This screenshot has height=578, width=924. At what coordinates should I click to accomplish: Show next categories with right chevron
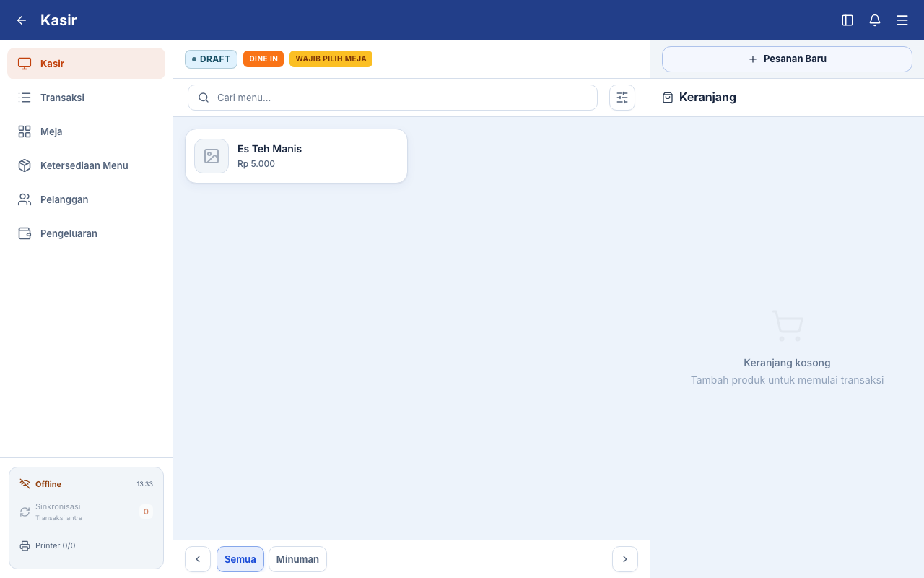click(x=625, y=559)
